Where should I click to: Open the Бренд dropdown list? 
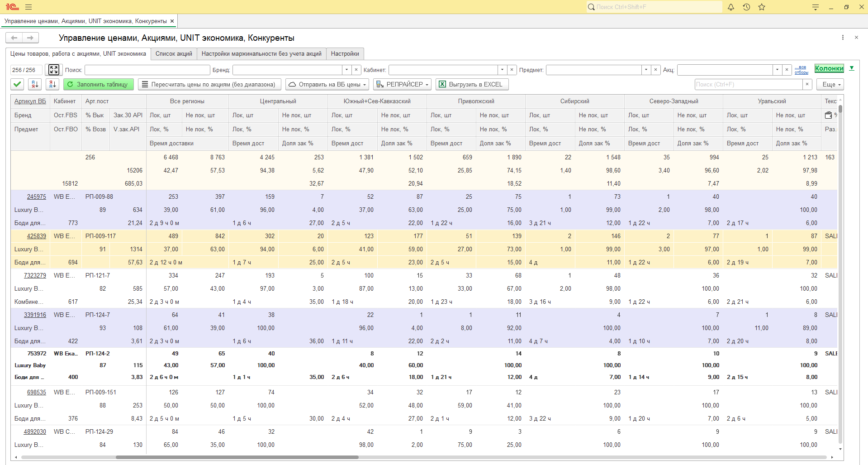(347, 70)
